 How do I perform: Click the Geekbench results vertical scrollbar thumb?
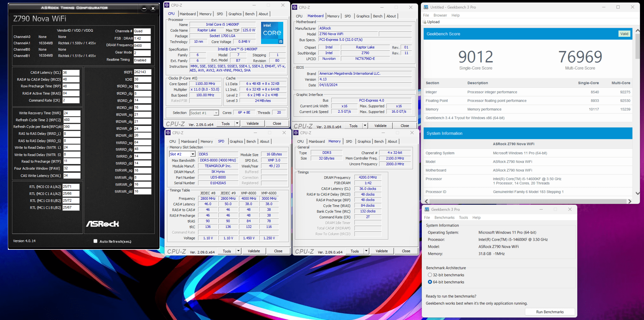(637, 46)
